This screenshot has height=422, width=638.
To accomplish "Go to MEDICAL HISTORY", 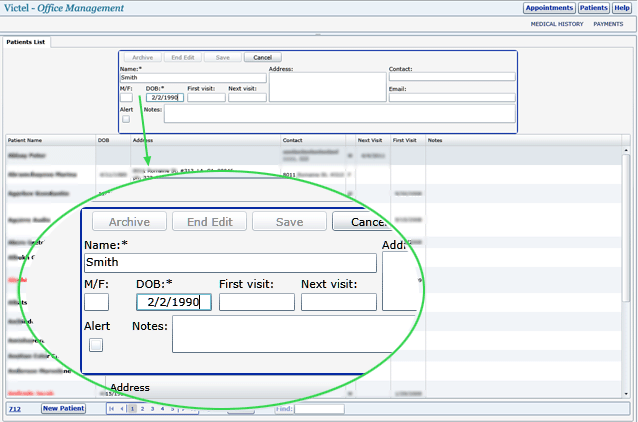I will [x=557, y=24].
